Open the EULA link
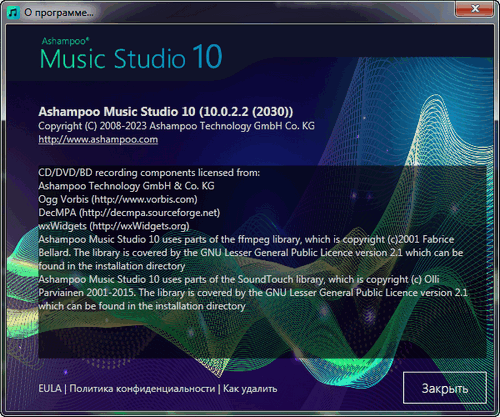Image resolution: width=500 pixels, height=417 pixels. point(50,389)
